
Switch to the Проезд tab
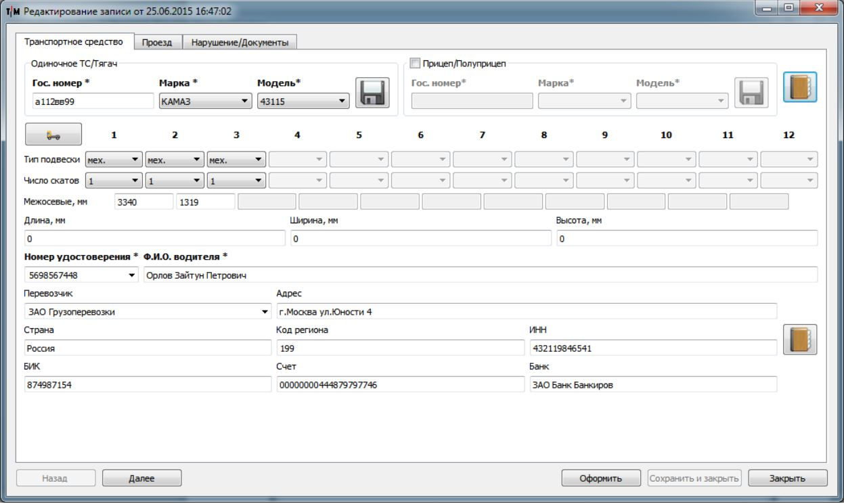[157, 43]
